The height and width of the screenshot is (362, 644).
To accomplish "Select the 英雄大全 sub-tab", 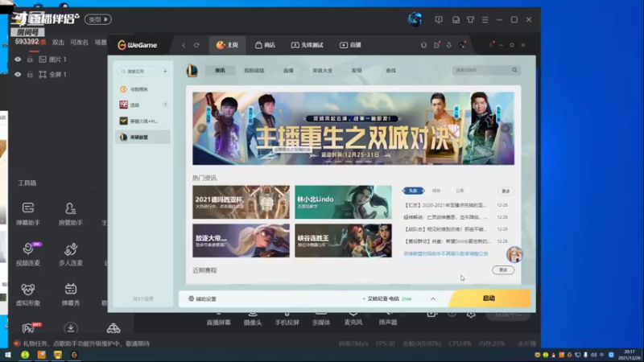I will tap(323, 71).
